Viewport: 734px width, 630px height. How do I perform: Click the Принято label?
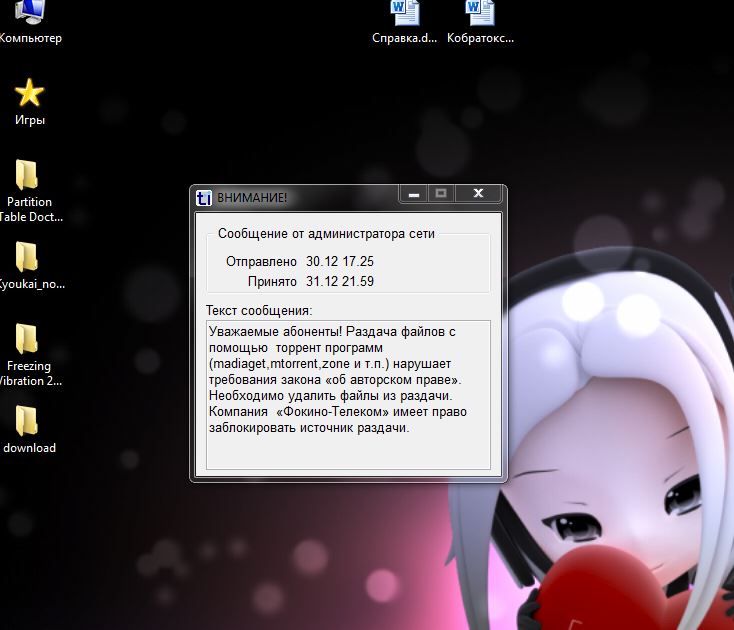pos(272,281)
